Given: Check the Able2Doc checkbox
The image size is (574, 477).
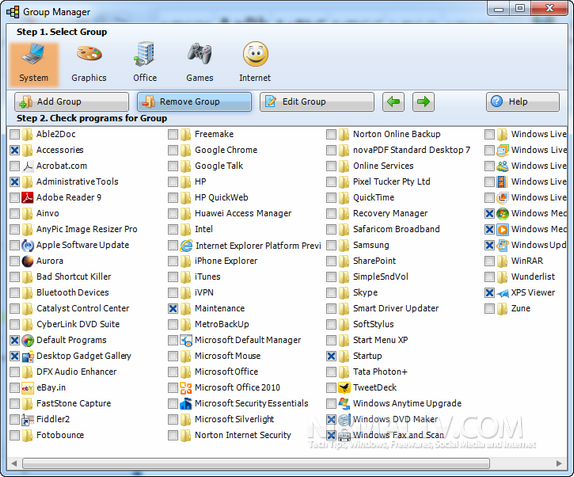Looking at the screenshot, I should click(x=15, y=134).
